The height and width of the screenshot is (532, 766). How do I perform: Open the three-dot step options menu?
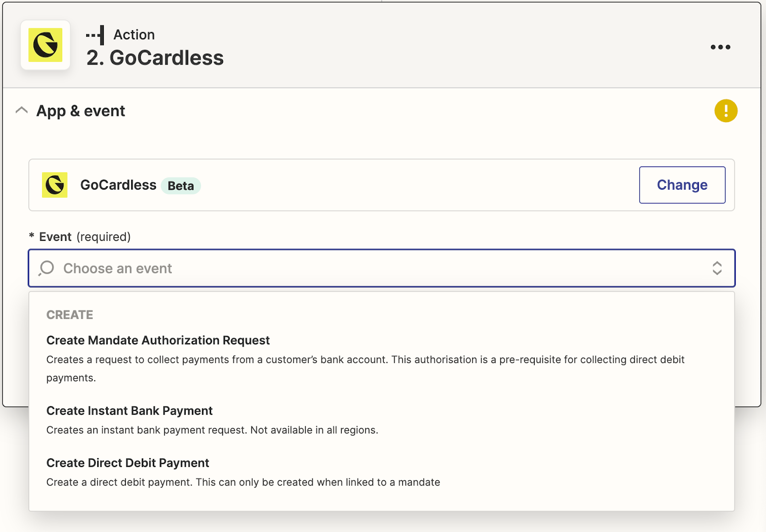coord(720,47)
